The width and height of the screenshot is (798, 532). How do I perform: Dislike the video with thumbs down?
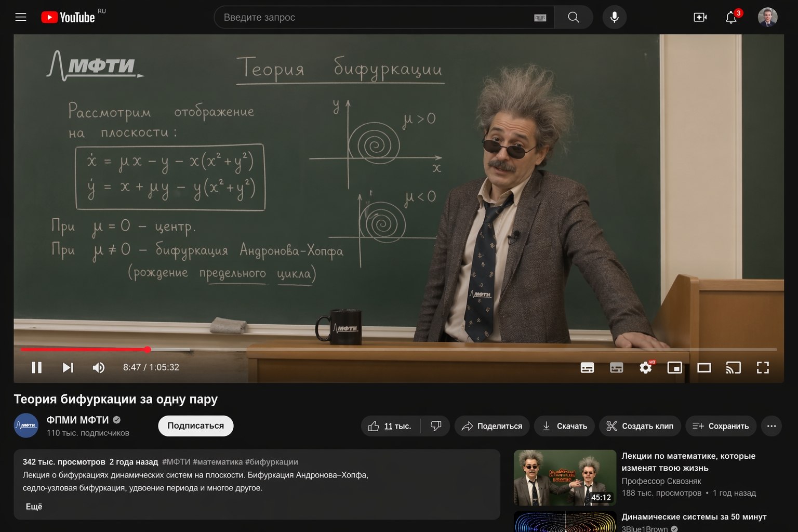(436, 426)
